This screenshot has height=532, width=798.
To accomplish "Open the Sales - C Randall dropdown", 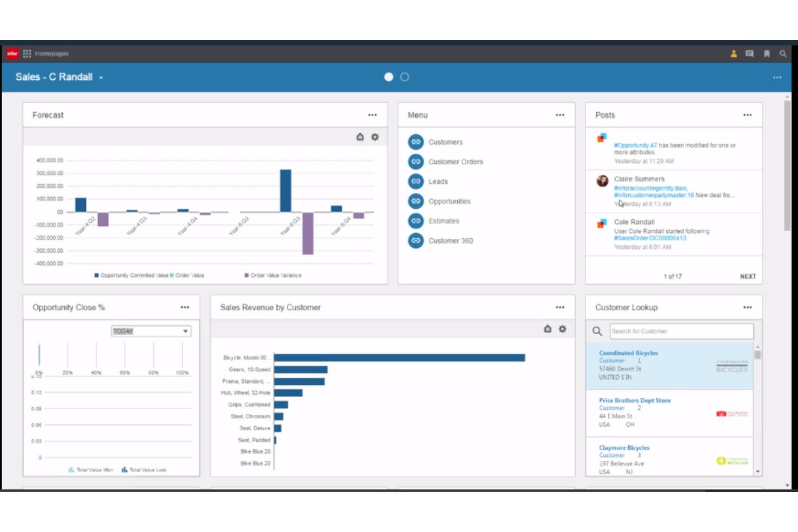I will 101,77.
